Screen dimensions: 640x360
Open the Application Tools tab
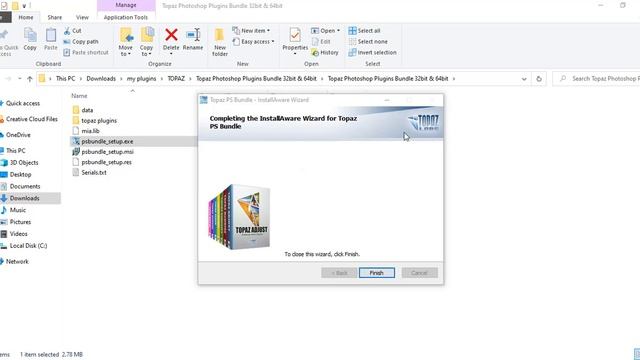[x=126, y=17]
